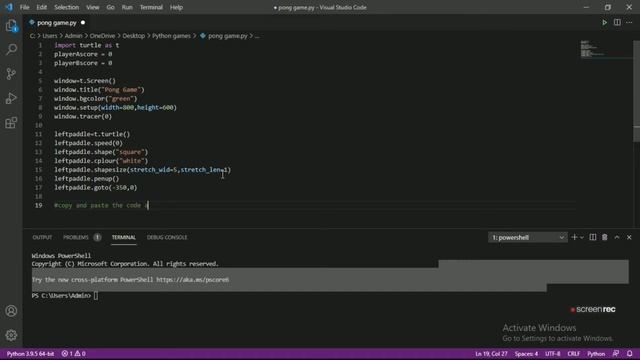Select the TERMINAL panel tab

coord(124,237)
